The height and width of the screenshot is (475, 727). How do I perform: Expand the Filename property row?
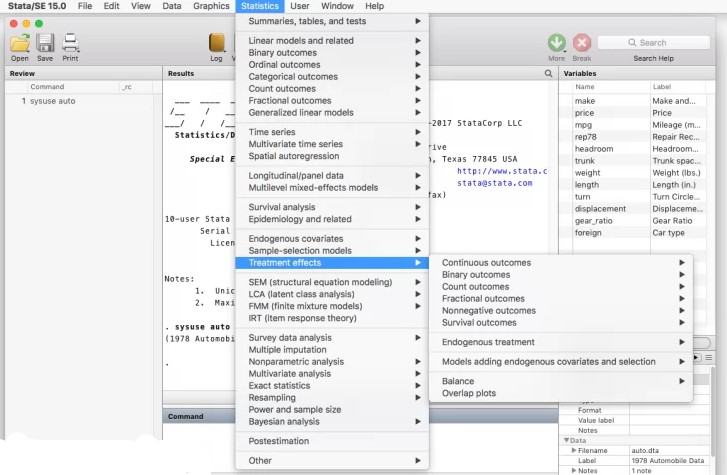[x=574, y=450]
